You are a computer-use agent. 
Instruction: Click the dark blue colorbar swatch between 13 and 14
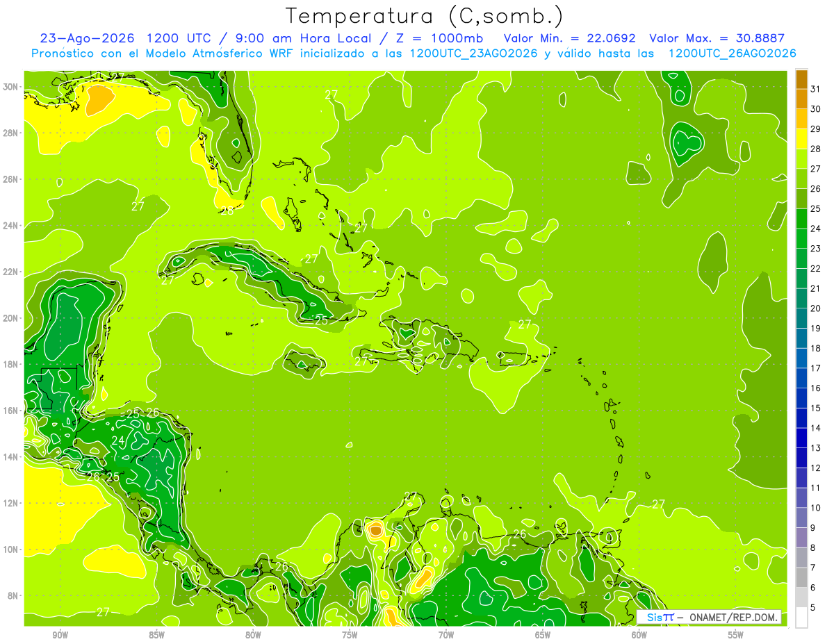click(x=801, y=438)
